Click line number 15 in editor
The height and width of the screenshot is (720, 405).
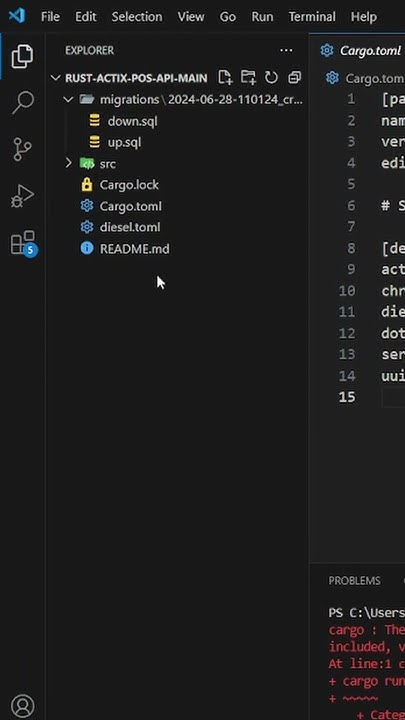[x=347, y=397]
